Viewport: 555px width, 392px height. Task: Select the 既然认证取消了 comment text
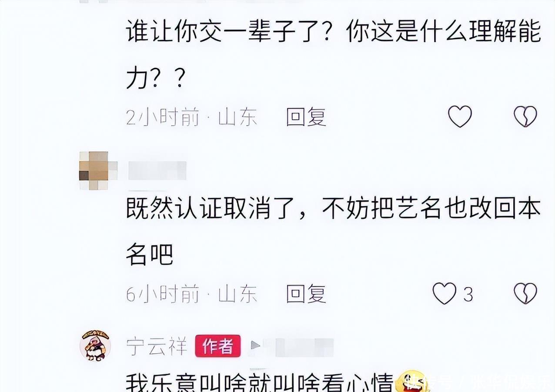click(x=334, y=232)
